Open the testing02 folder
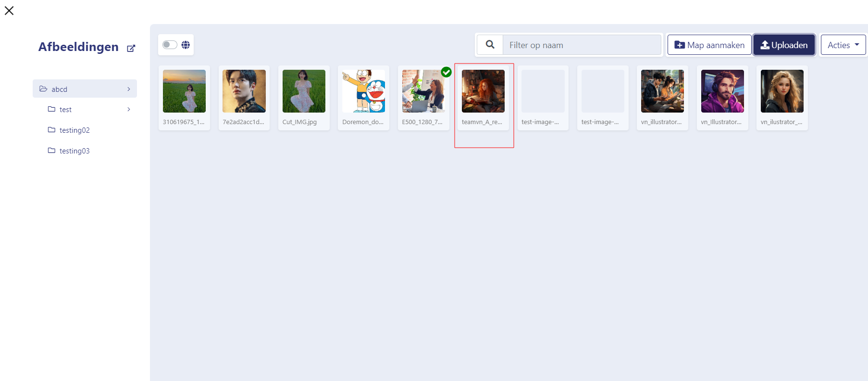The image size is (868, 381). point(74,130)
